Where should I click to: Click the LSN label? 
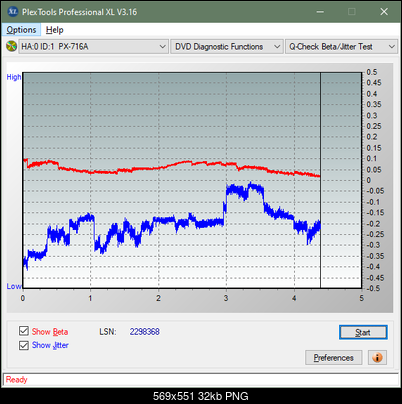[108, 332]
